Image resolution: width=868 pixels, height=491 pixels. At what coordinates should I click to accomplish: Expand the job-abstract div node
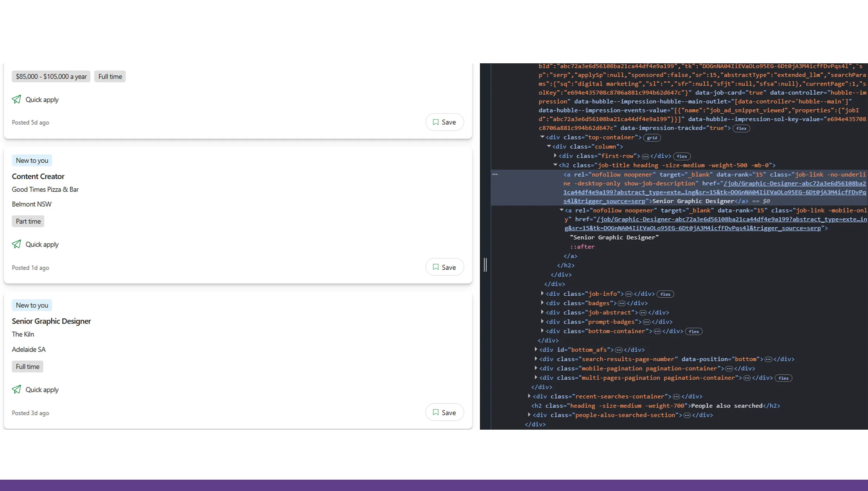(x=542, y=312)
